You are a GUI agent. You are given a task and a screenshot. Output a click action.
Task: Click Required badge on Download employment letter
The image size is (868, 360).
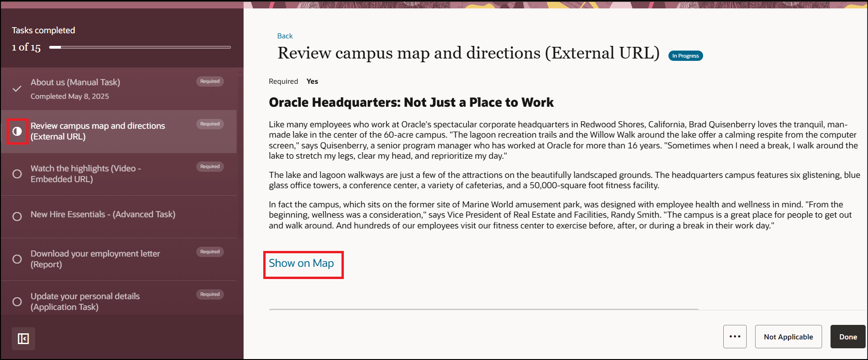[210, 252]
